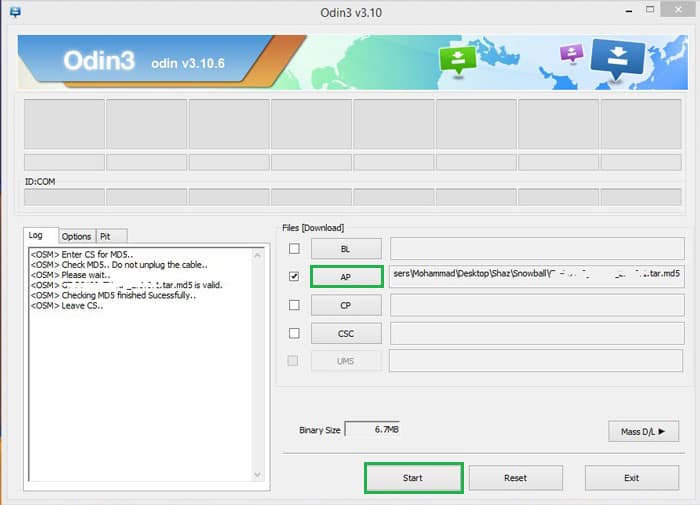Click log line 'Please wait..'
The image size is (700, 505).
(x=71, y=275)
